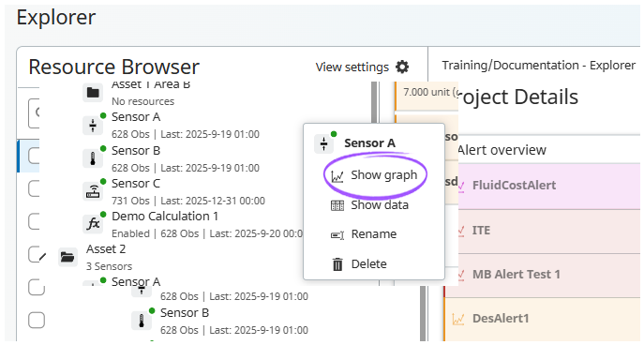Image resolution: width=644 pixels, height=345 pixels.
Task: Click the Demo Calculation 1 fx icon
Action: 93,224
